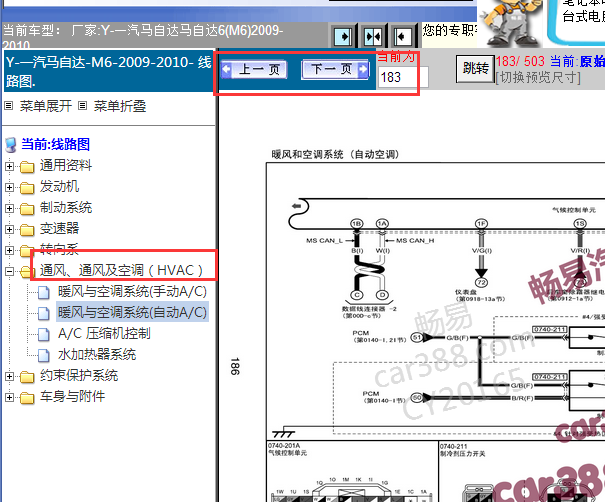Click the 菜单折叠 small list icon
This screenshot has height=502, width=605.
[x=83, y=105]
